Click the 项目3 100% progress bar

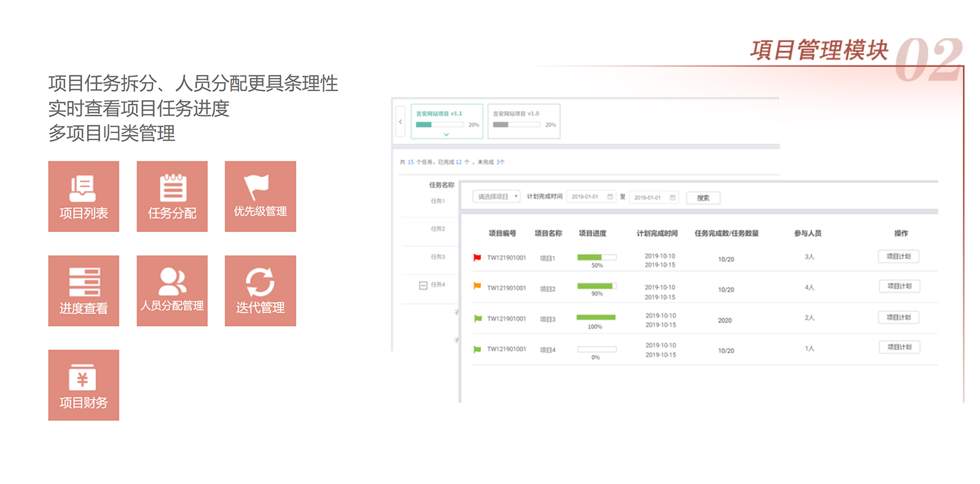596,318
